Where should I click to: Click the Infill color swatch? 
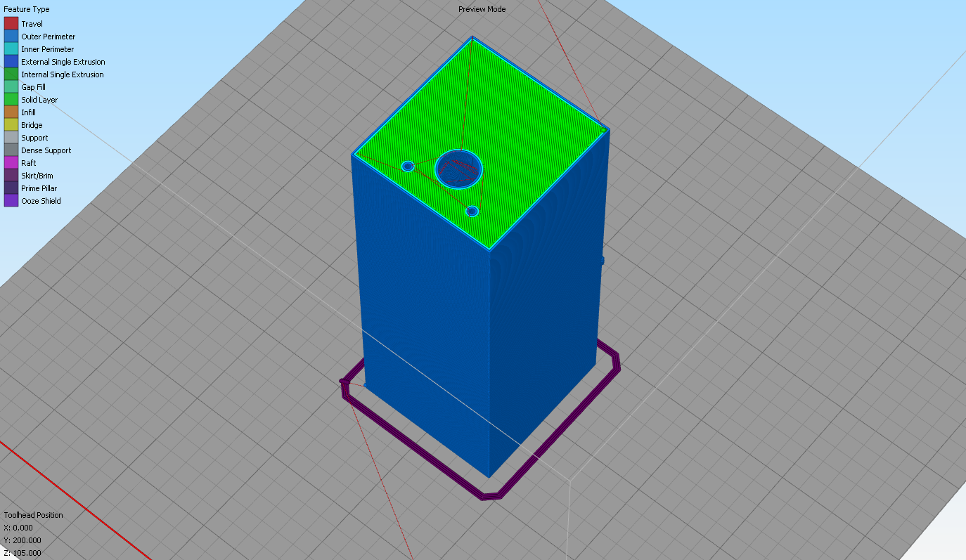(x=11, y=112)
